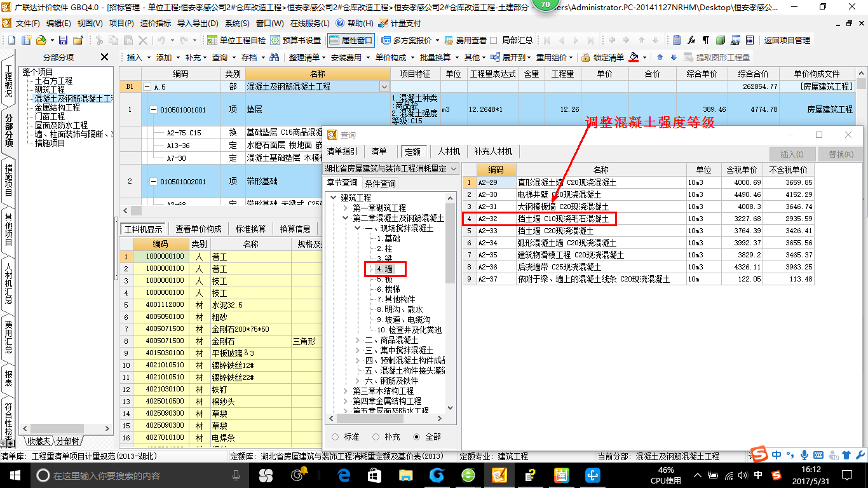
Task: Click the save floppy disk icon
Action: pyautogui.click(x=64, y=40)
